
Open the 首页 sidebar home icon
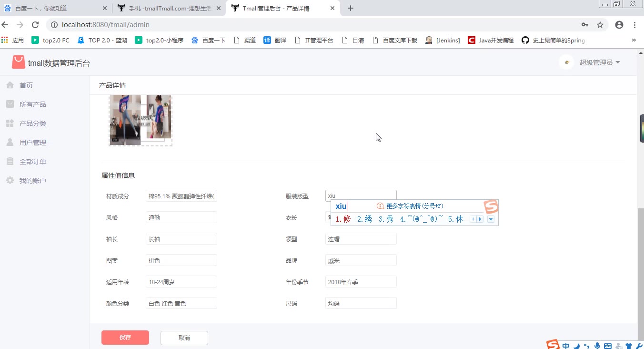pos(10,85)
